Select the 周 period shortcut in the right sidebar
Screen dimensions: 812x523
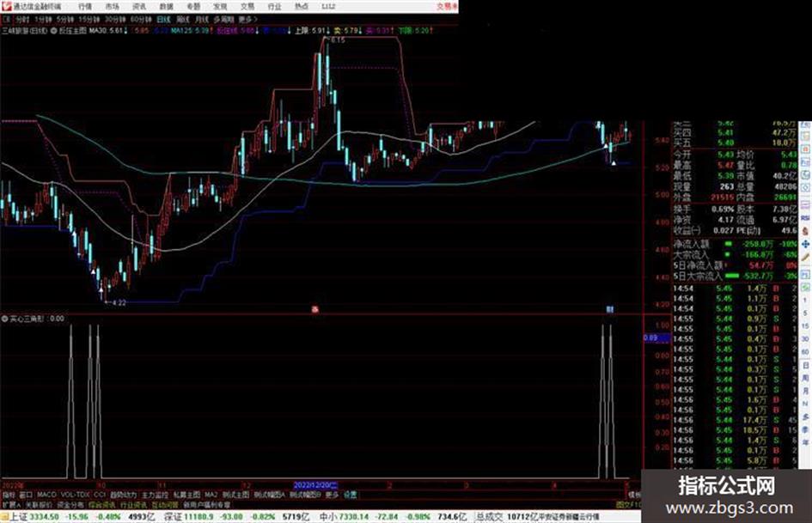(805, 378)
